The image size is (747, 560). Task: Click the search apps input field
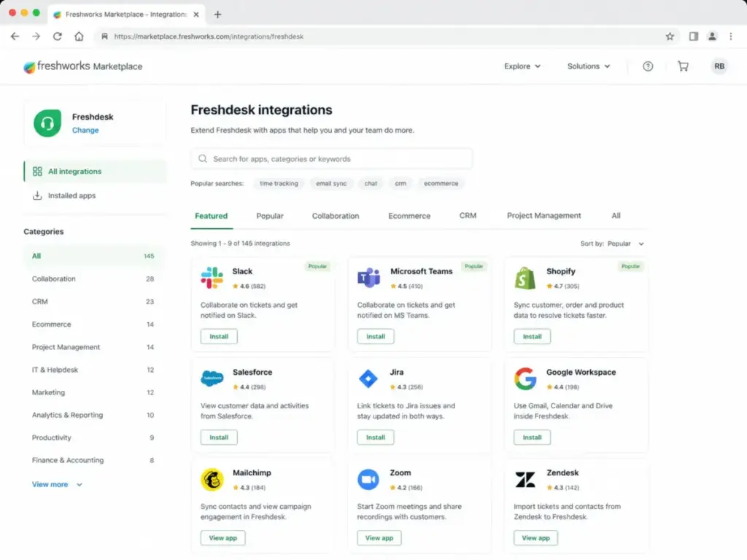pyautogui.click(x=332, y=158)
